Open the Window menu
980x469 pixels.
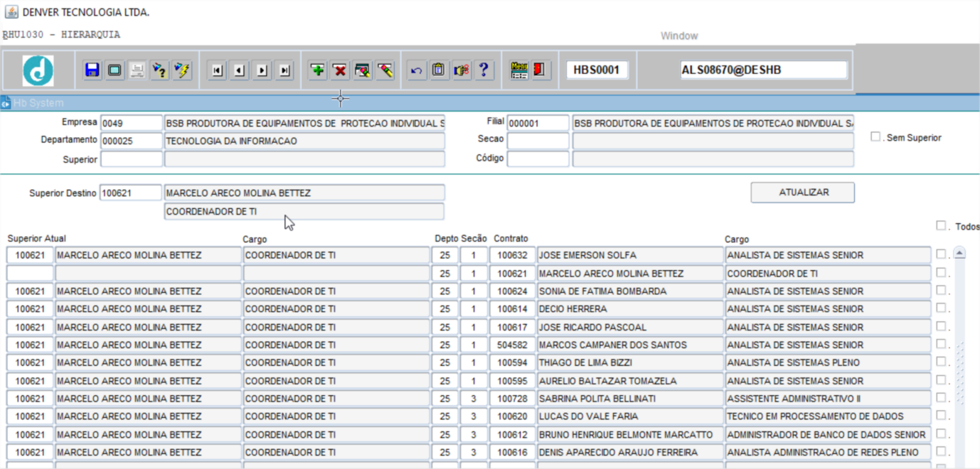click(679, 36)
